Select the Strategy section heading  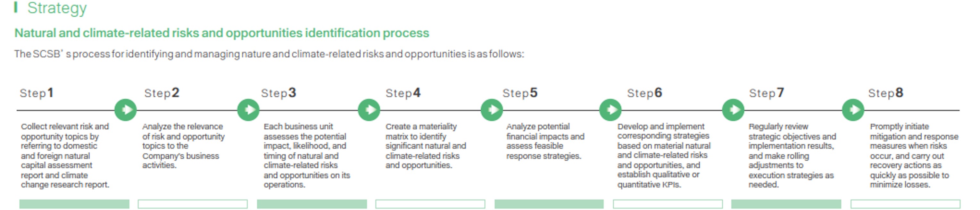click(x=57, y=8)
